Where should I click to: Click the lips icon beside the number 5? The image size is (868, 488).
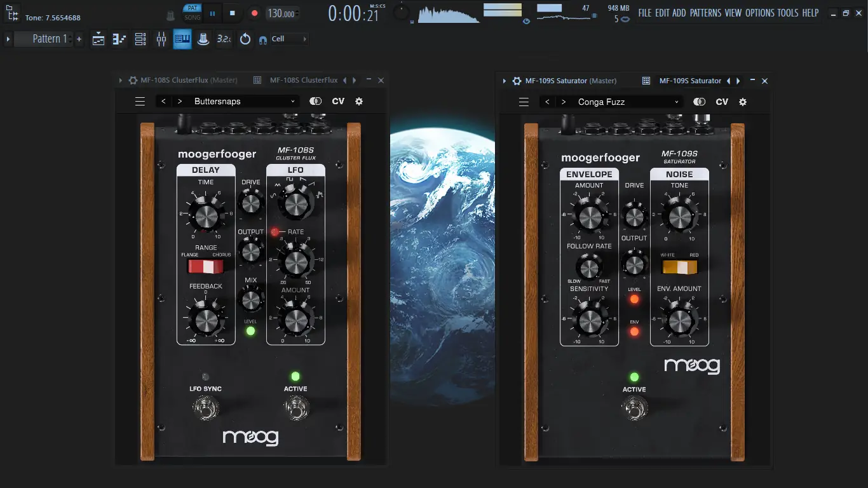(625, 19)
